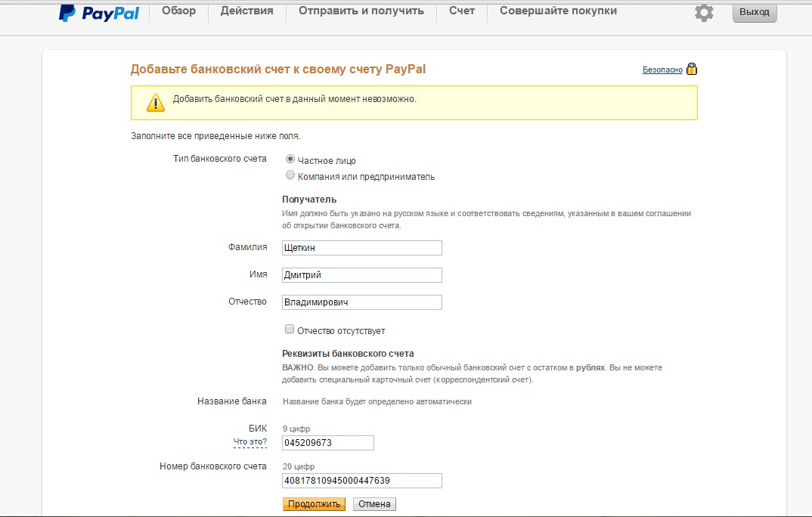Click the Имя input field
This screenshot has width=812, height=517.
coord(362,275)
